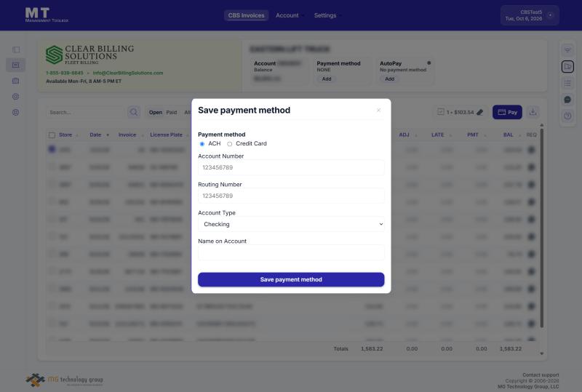Open the help question icon in right rail
The image size is (582, 392).
pyautogui.click(x=567, y=116)
